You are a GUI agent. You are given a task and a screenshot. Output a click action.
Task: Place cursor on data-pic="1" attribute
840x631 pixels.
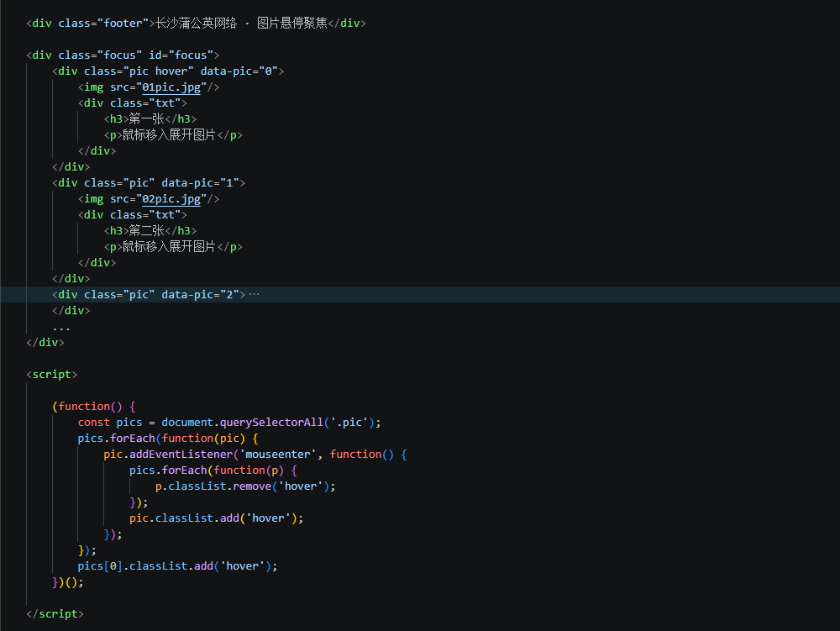point(201,182)
